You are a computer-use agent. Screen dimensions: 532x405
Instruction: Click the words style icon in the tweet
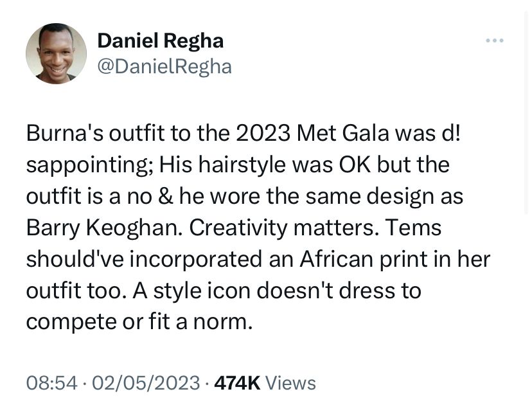(202, 291)
